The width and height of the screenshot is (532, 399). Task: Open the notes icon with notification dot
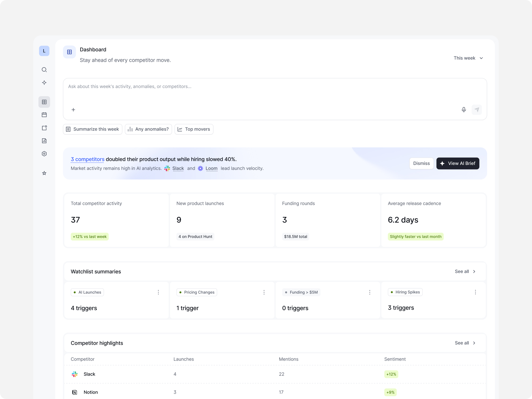click(x=44, y=128)
